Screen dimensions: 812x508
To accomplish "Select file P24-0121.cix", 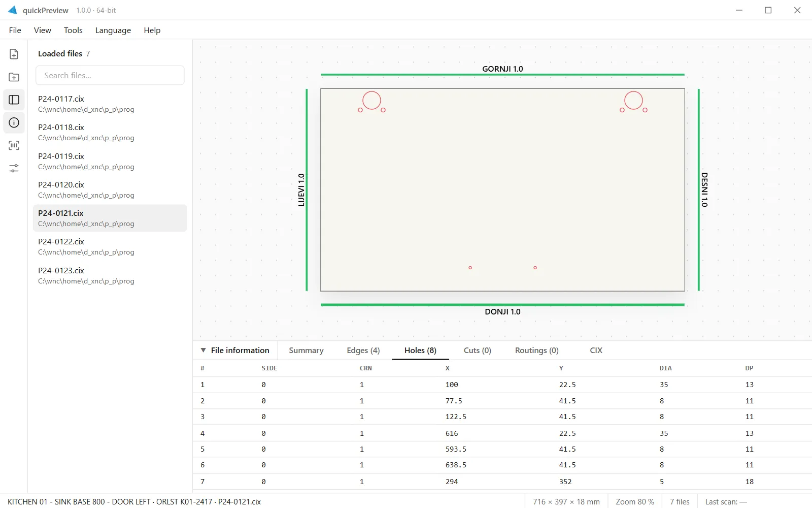I will 110,218.
